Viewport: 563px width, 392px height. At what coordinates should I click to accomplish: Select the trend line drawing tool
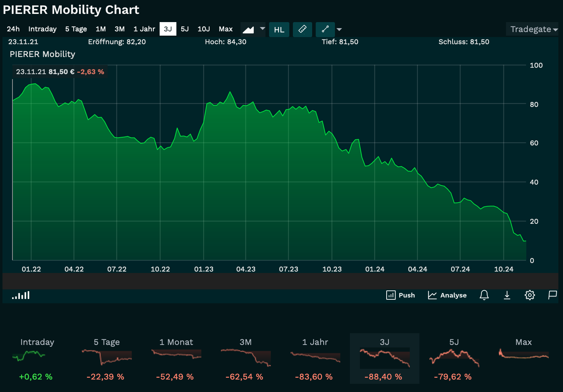pyautogui.click(x=325, y=29)
